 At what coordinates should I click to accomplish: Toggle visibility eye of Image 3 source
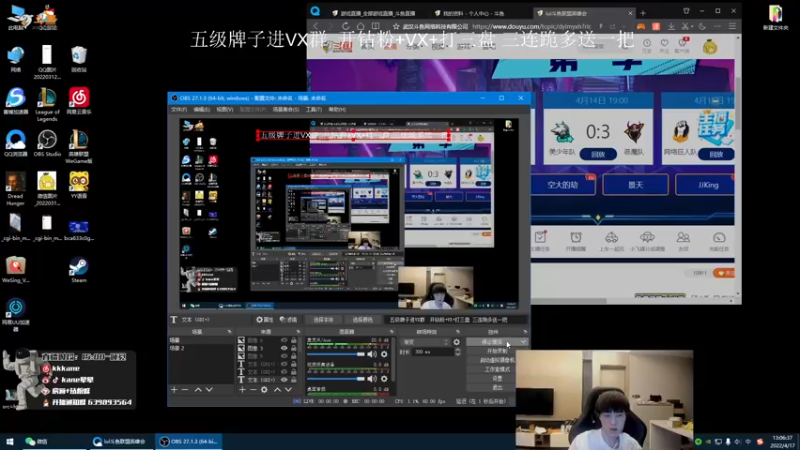284,348
